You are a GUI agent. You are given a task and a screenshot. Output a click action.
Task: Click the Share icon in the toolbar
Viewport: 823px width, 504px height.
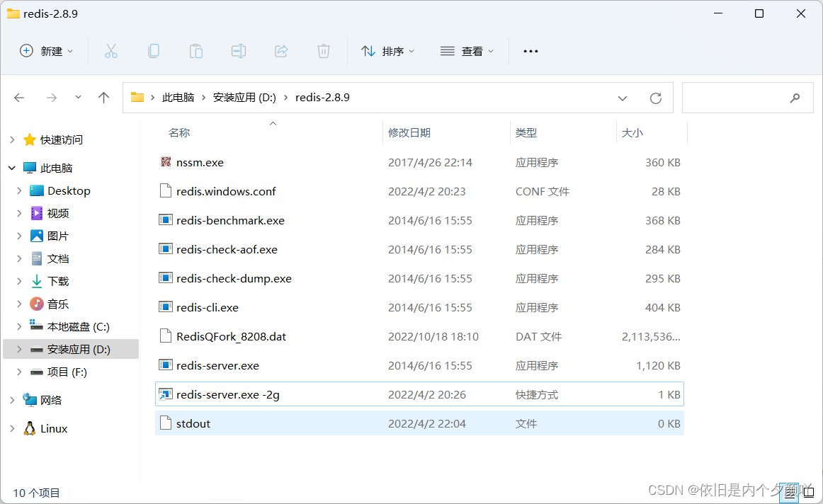click(x=280, y=50)
